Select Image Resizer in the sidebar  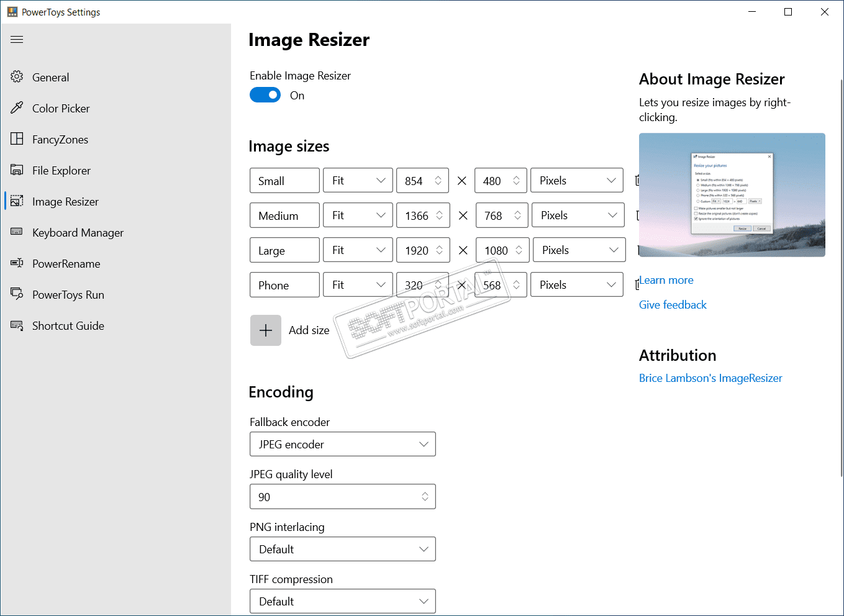pyautogui.click(x=65, y=202)
